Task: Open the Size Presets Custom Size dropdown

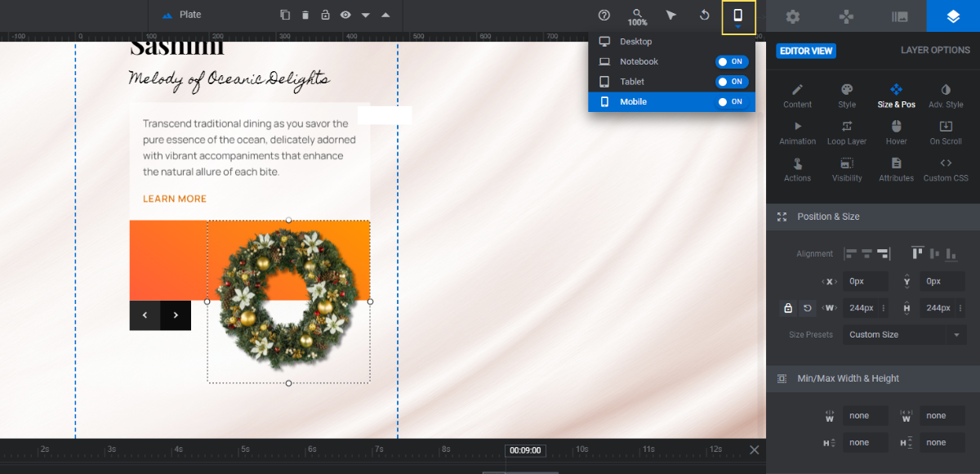Action: pos(904,335)
